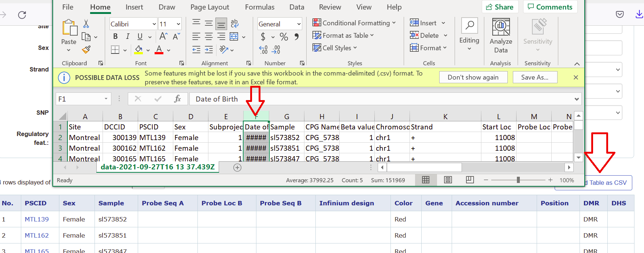This screenshot has width=644, height=253.
Task: Click Don't show again button
Action: click(x=473, y=77)
